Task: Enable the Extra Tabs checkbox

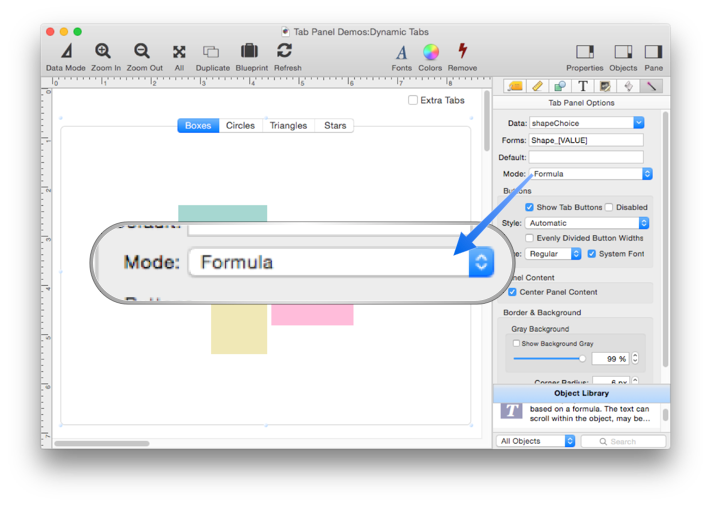Action: pos(413,100)
